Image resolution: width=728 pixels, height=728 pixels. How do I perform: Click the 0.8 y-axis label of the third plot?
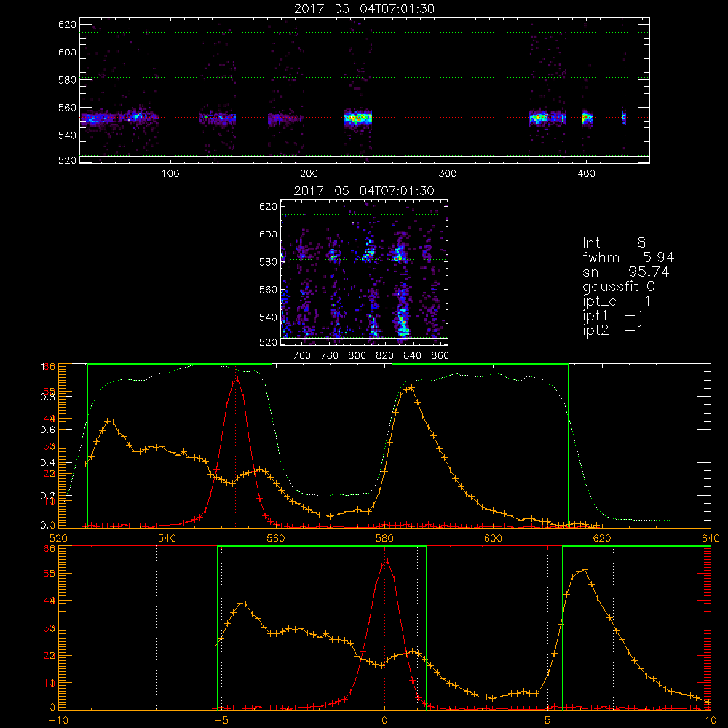[47, 397]
